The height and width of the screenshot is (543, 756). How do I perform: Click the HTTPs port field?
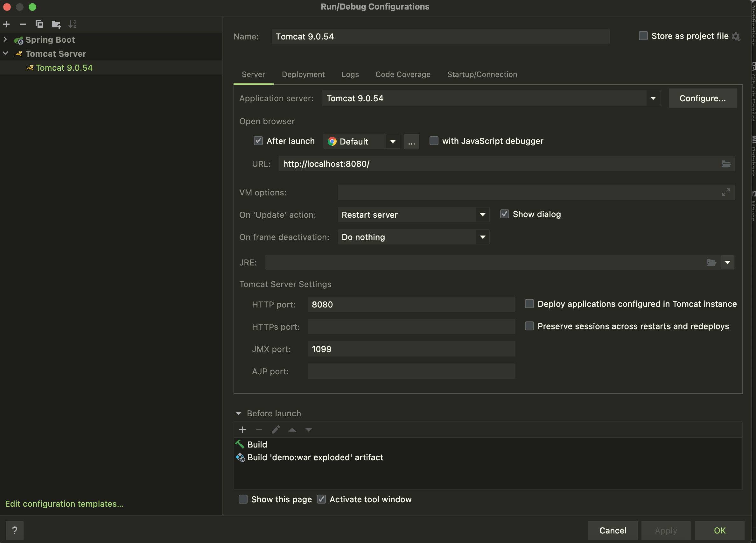[x=411, y=327]
